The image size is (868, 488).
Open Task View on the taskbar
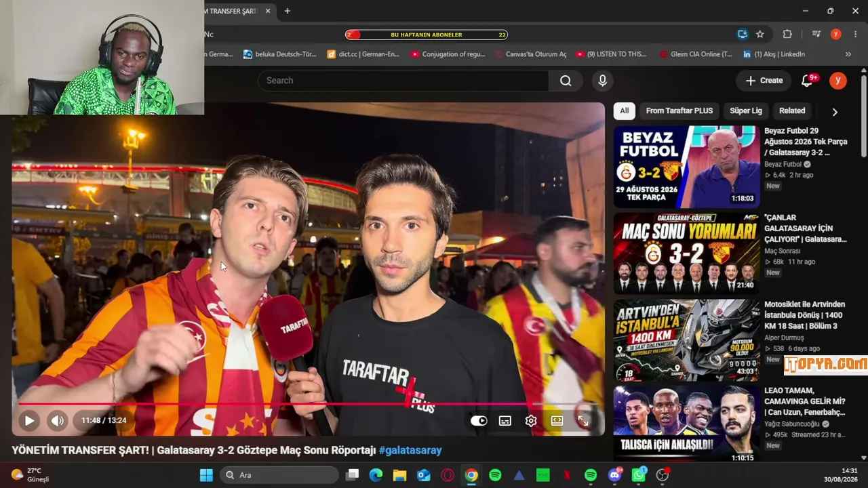pos(352,475)
